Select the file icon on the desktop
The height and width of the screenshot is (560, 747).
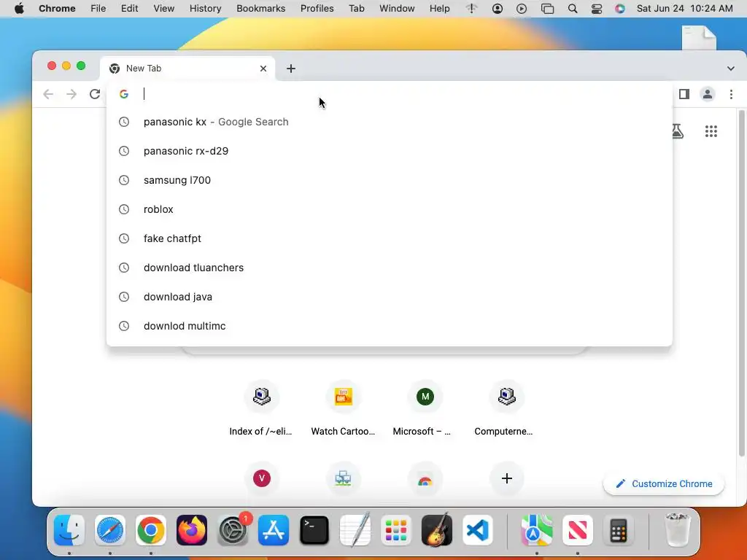pyautogui.click(x=699, y=37)
